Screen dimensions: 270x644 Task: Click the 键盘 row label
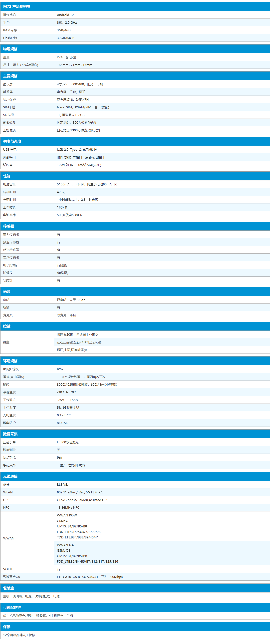pos(6,342)
